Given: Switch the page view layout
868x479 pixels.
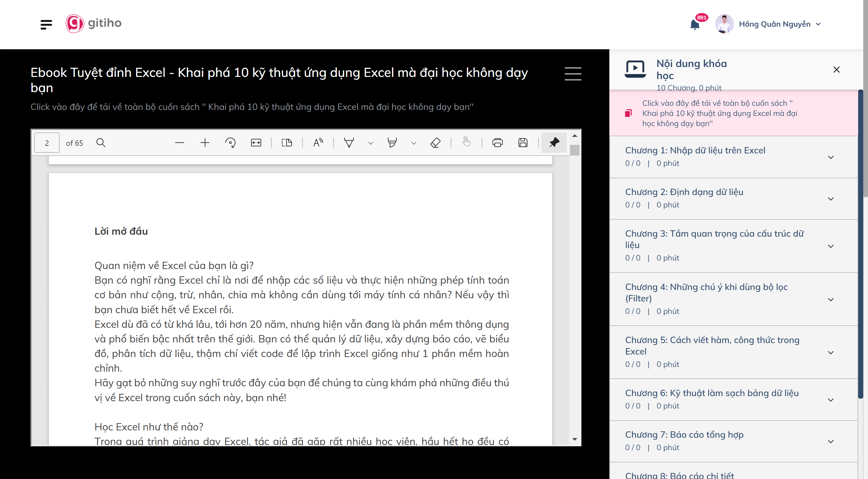Looking at the screenshot, I should click(287, 143).
